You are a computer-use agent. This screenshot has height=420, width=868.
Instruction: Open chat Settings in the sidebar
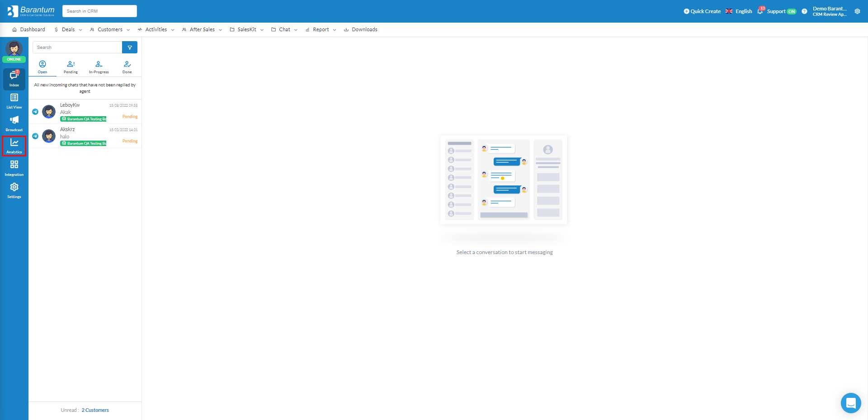[x=14, y=190]
